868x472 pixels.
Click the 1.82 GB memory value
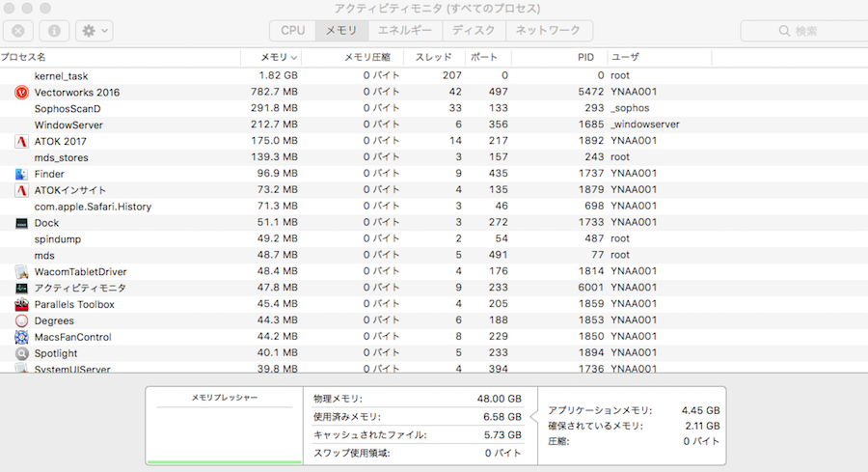tap(279, 75)
